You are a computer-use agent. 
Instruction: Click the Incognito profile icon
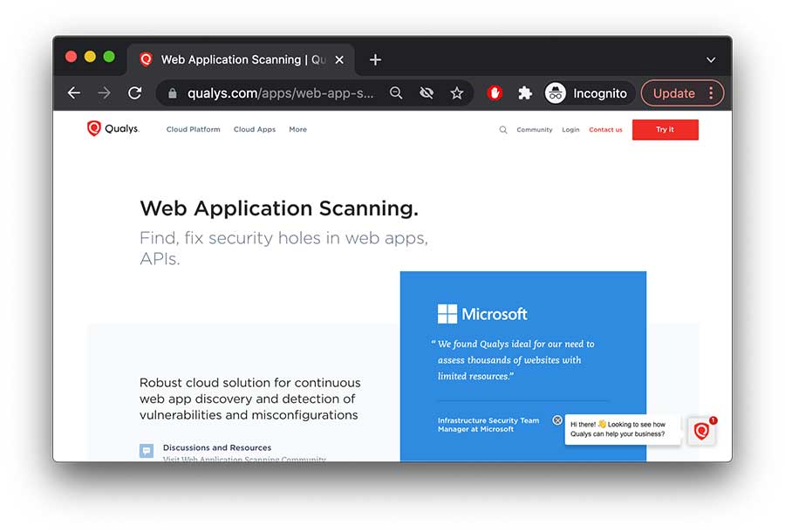[555, 92]
